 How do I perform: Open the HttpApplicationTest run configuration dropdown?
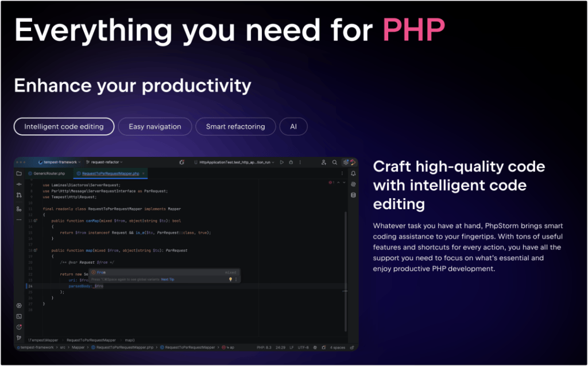(237, 163)
